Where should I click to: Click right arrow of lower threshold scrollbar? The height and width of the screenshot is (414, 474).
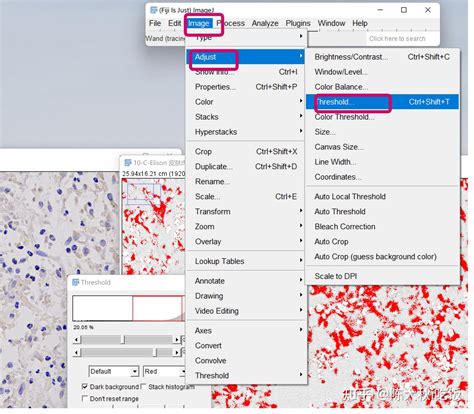coord(177,352)
